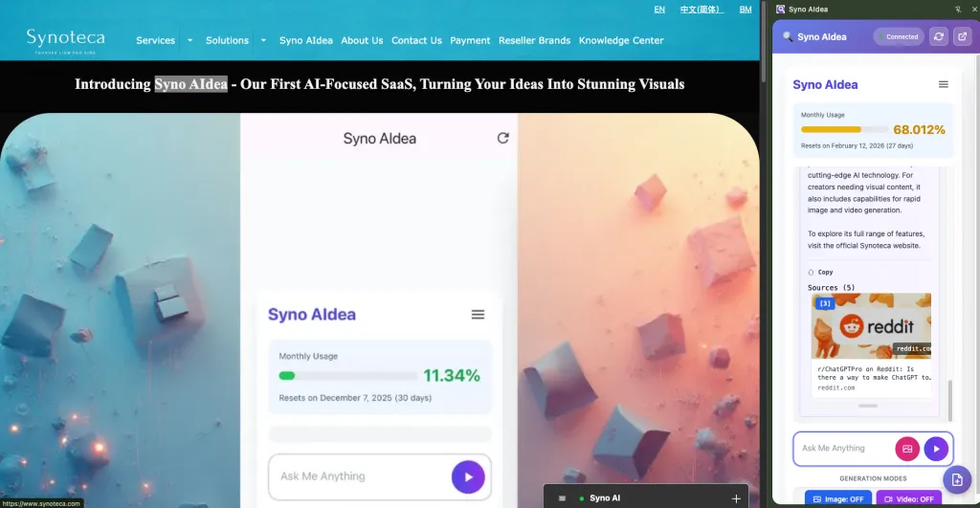Send message with purple play button in sidebar
The image size is (980, 508).
tap(936, 449)
